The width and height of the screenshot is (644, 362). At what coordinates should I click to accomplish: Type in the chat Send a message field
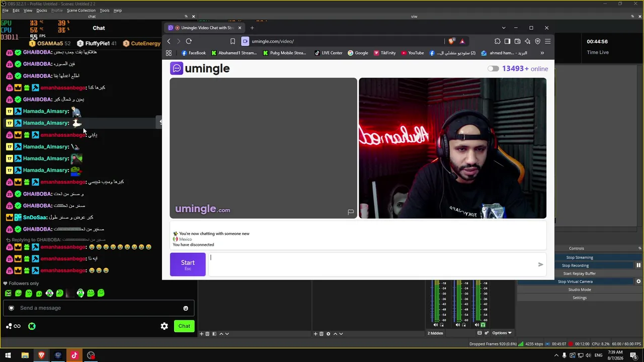pyautogui.click(x=100, y=308)
